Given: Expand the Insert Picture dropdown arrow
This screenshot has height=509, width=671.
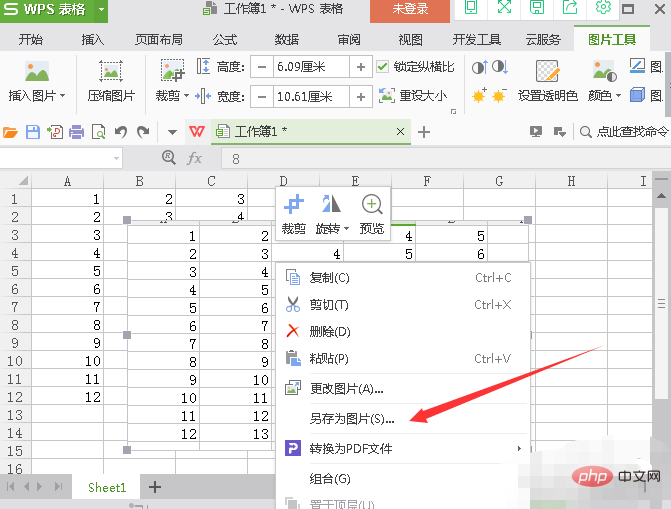Looking at the screenshot, I should click(x=63, y=95).
